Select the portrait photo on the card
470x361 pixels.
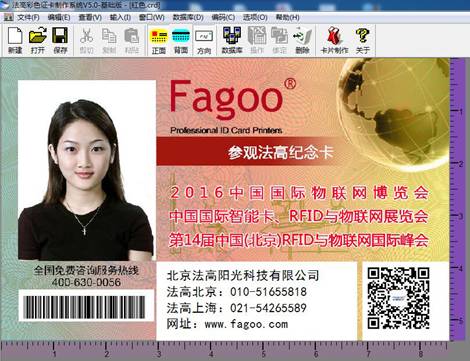click(87, 170)
